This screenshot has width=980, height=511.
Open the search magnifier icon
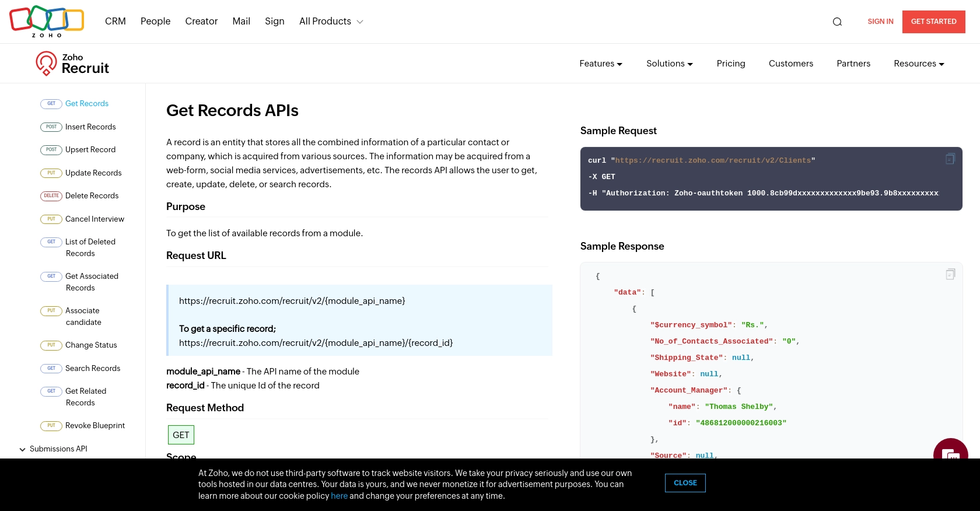click(x=837, y=22)
